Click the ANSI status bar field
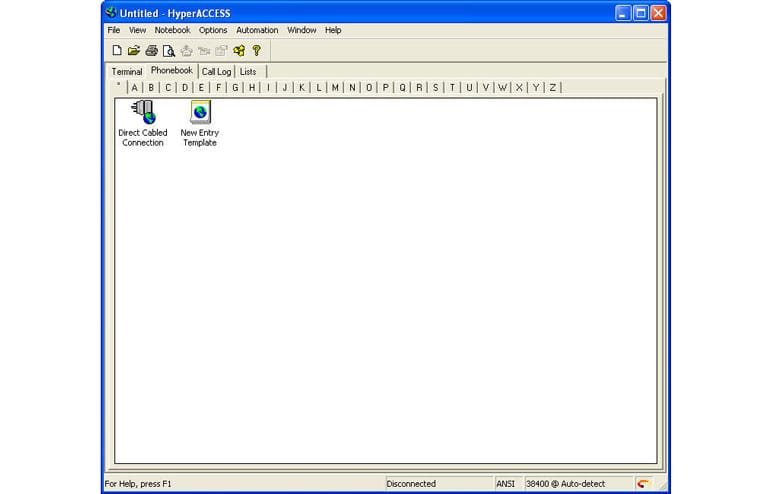This screenshot has width=768, height=494. pos(509,484)
